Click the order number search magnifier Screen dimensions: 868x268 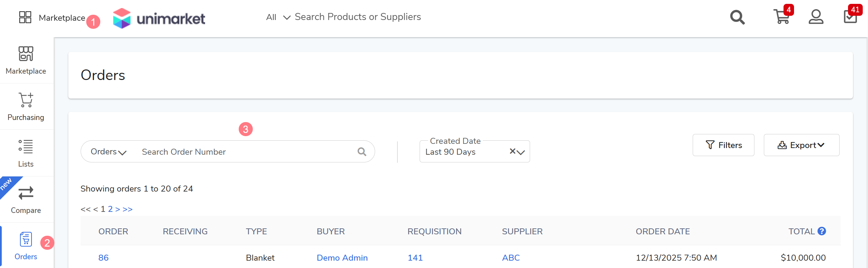[362, 152]
